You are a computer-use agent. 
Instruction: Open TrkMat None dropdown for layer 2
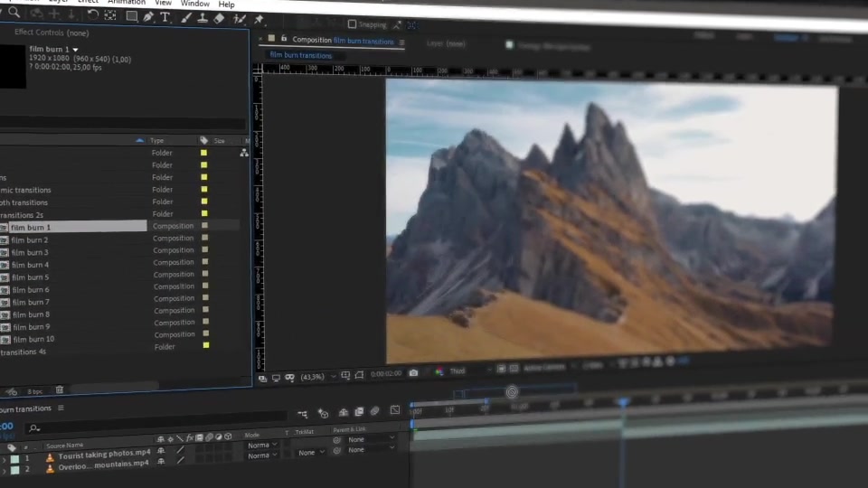click(x=311, y=453)
